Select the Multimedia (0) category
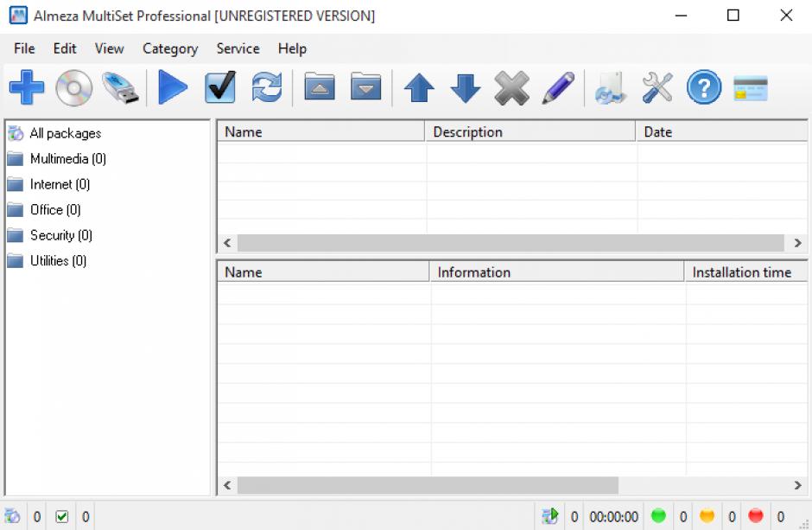 click(x=68, y=158)
